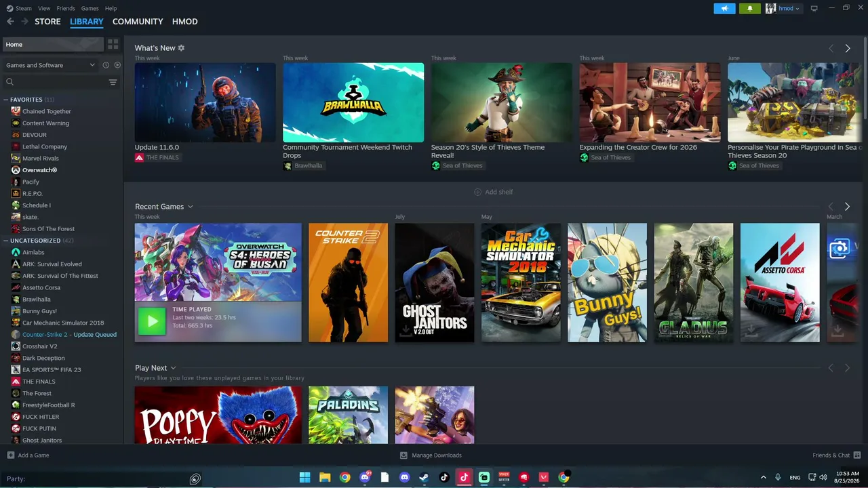
Task: Open the Steam announcements megaphone button
Action: 724,8
